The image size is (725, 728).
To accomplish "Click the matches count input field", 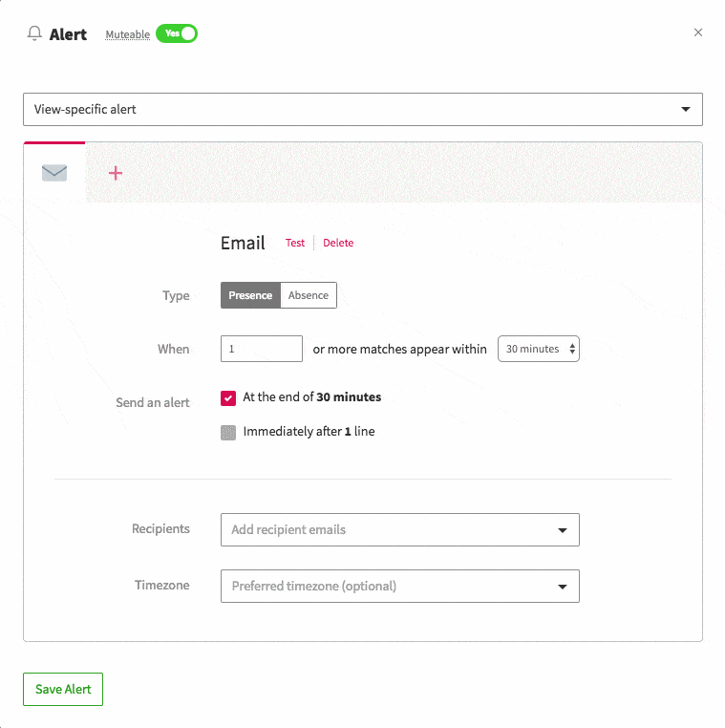I will [x=262, y=349].
